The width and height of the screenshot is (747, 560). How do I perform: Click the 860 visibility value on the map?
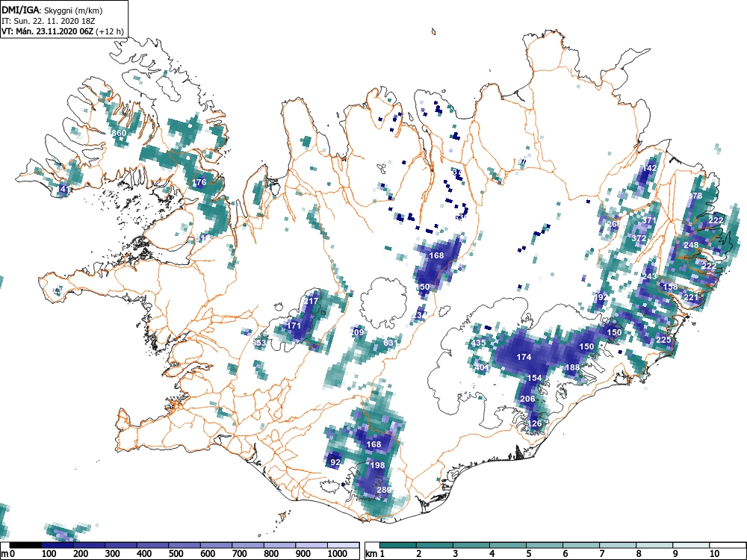(x=119, y=133)
